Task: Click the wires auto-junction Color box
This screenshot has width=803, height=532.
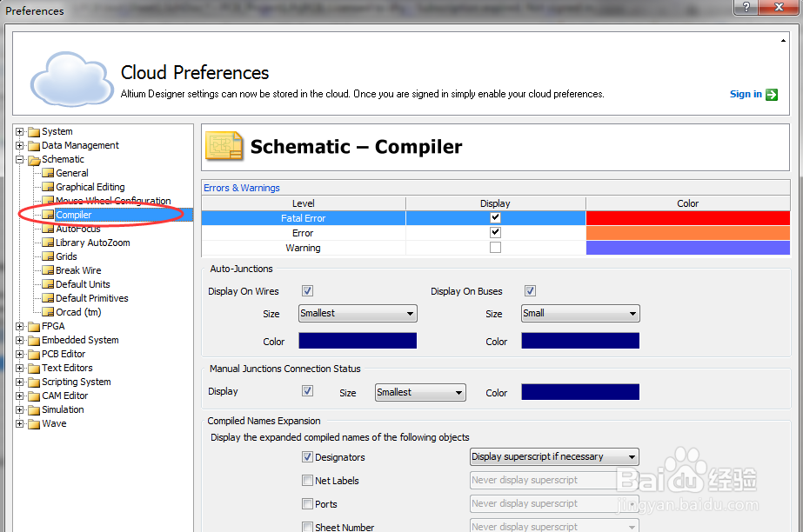Action: pyautogui.click(x=358, y=341)
